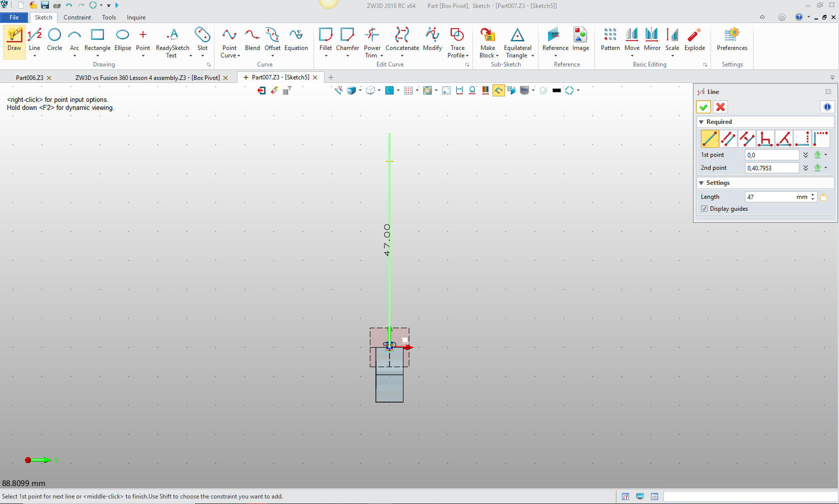The image size is (839, 504).
Task: Select the Rectangle tool in ribbon
Action: click(97, 40)
